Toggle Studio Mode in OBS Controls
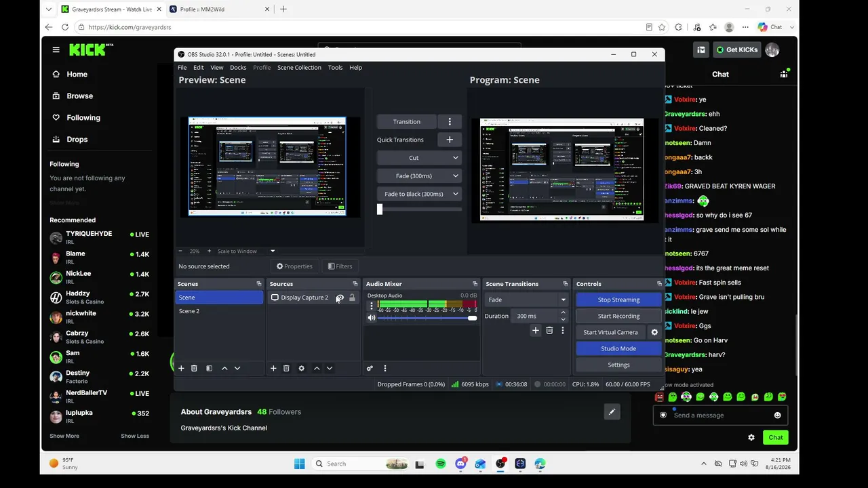This screenshot has height=488, width=868. 618,348
